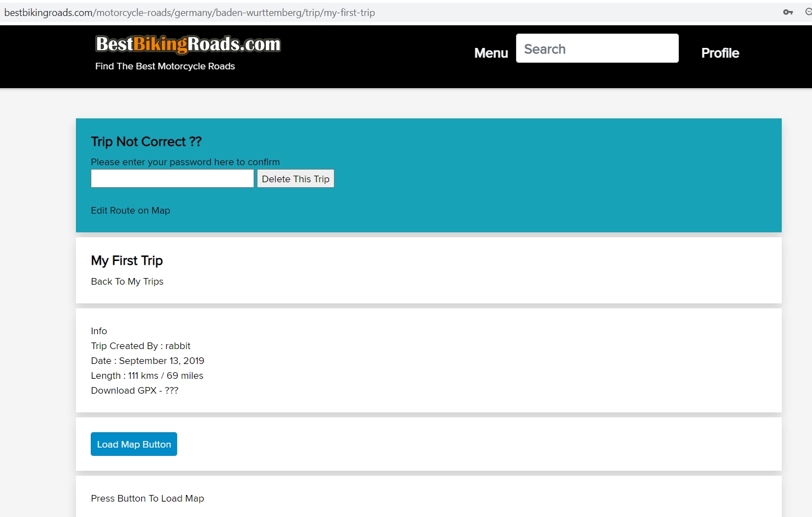This screenshot has height=517, width=812.
Task: Go to the Profile page
Action: point(720,53)
